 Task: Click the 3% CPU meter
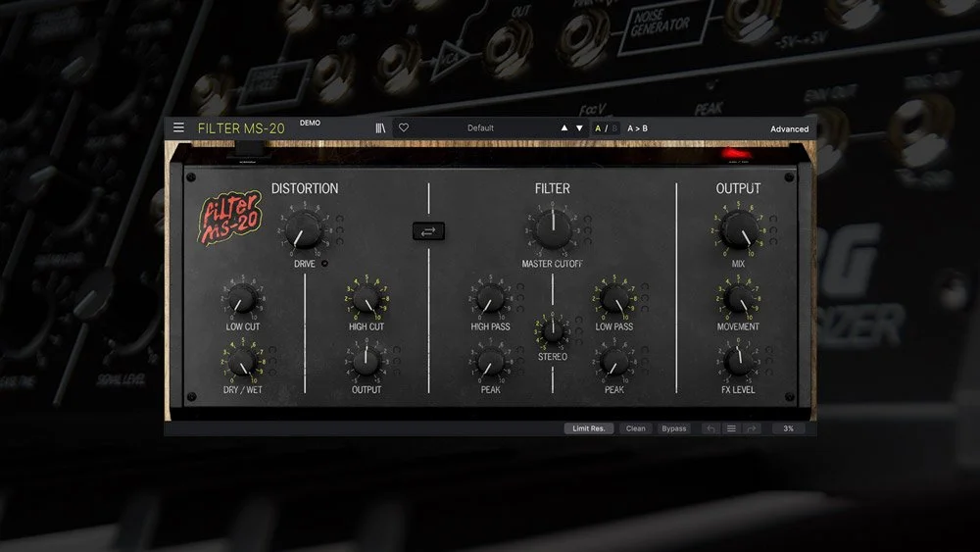click(x=788, y=428)
